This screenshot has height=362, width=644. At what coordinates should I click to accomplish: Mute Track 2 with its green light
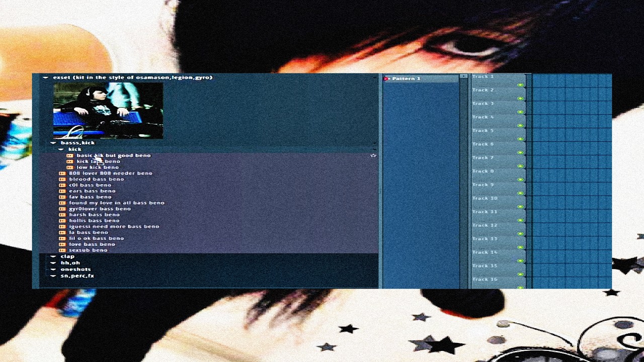pyautogui.click(x=520, y=99)
